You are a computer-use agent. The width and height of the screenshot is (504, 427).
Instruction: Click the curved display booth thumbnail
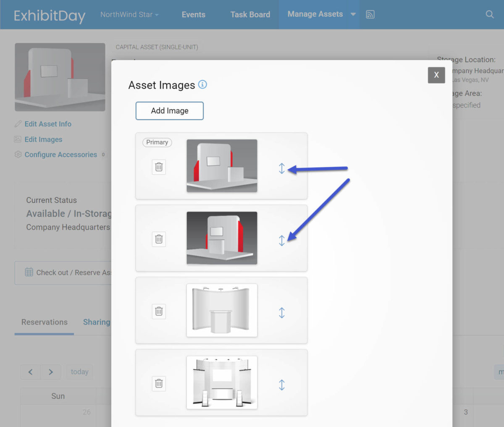point(222,310)
